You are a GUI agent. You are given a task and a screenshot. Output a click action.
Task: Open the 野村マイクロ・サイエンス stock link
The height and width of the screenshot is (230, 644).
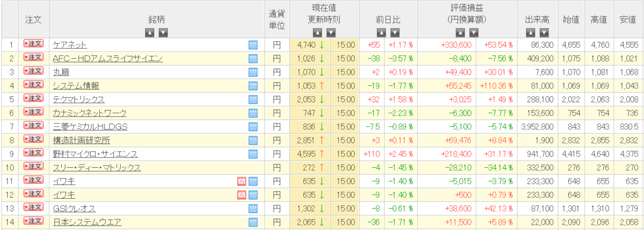pyautogui.click(x=95, y=154)
